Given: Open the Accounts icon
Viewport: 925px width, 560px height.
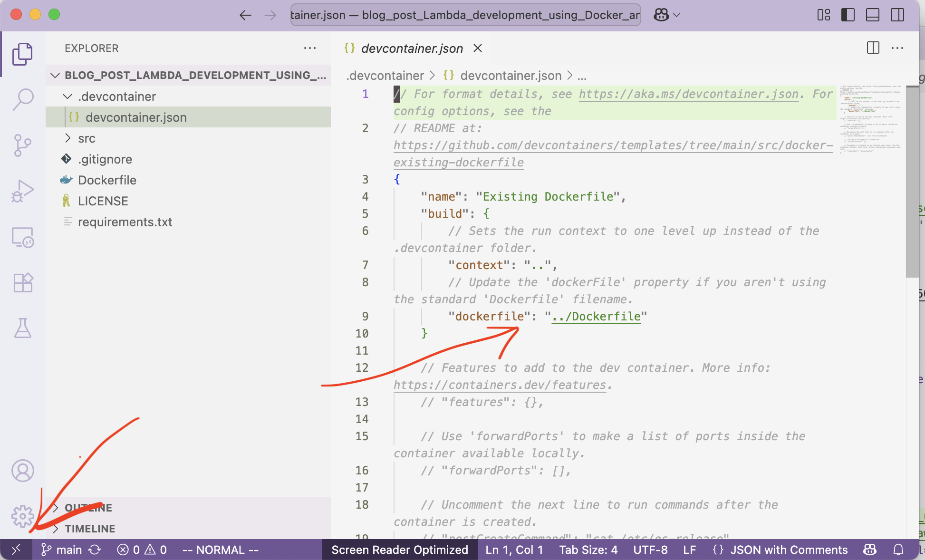Looking at the screenshot, I should (x=22, y=471).
